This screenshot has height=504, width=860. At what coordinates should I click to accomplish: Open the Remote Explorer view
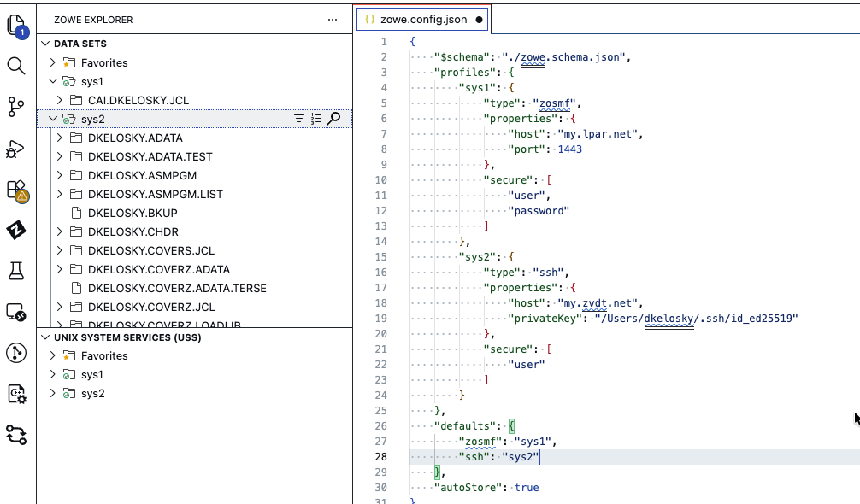coord(16,312)
